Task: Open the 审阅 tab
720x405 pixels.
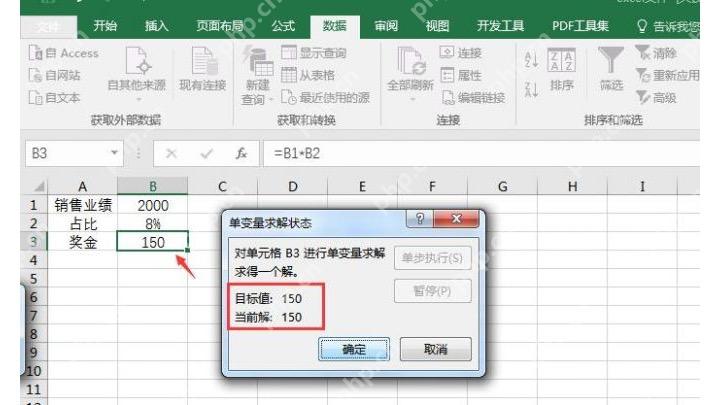Action: point(386,26)
